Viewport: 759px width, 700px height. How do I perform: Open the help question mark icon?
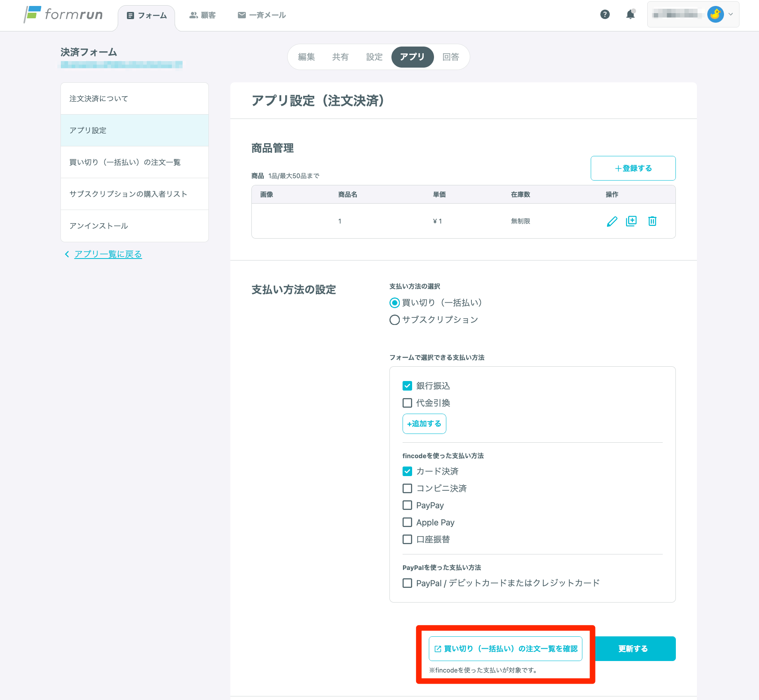[x=605, y=15]
